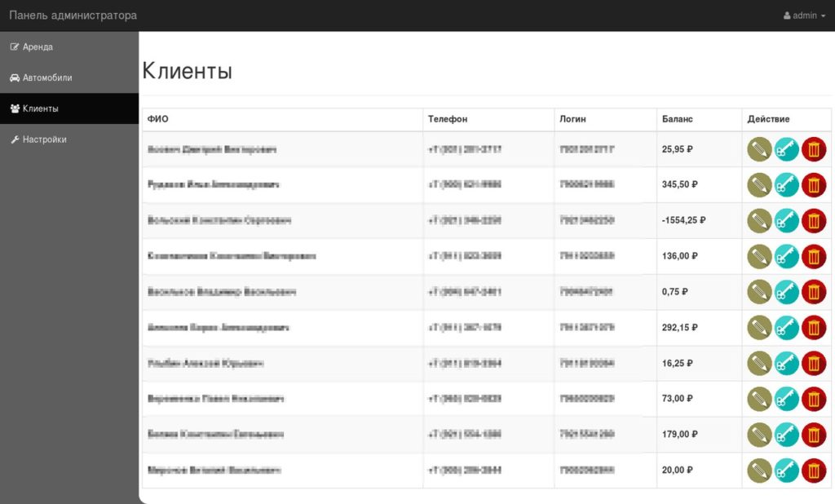Click key icon for balance 179,00 ₽ row
The height and width of the screenshot is (504, 835).
[787, 435]
